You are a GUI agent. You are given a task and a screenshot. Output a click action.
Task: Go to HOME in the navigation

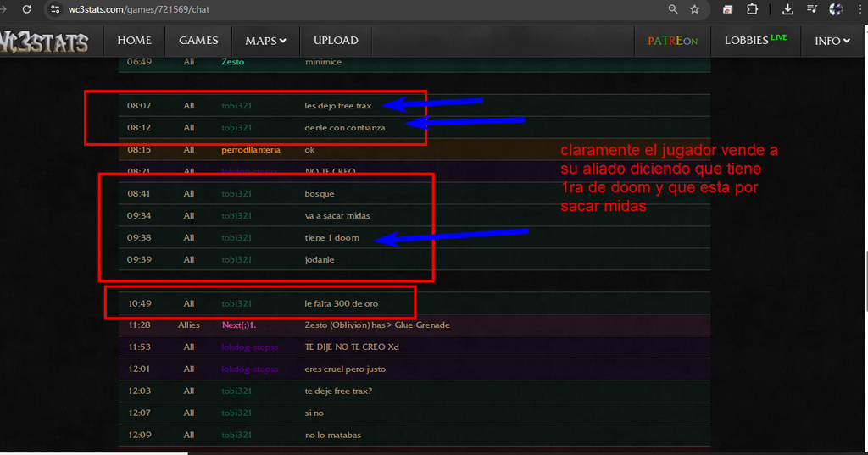click(x=134, y=41)
